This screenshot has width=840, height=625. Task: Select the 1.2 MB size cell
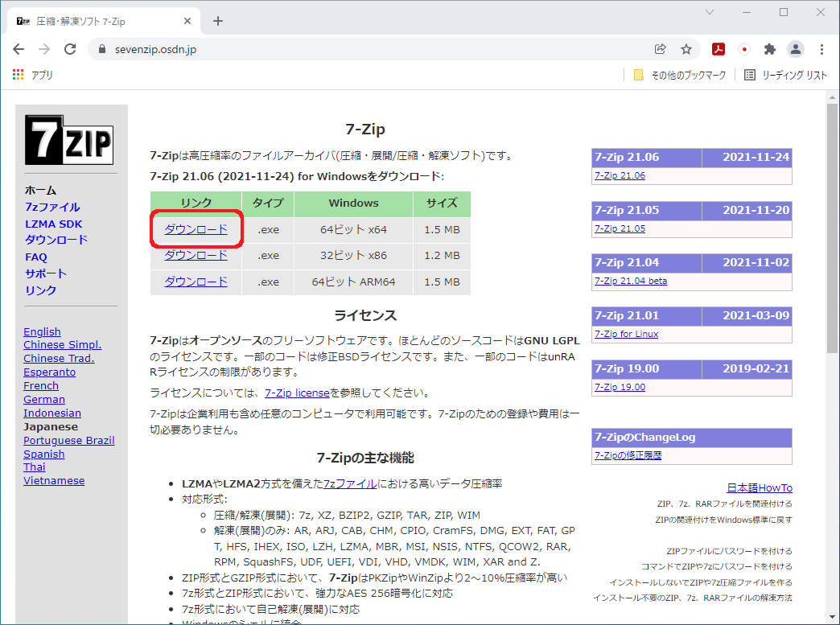442,256
